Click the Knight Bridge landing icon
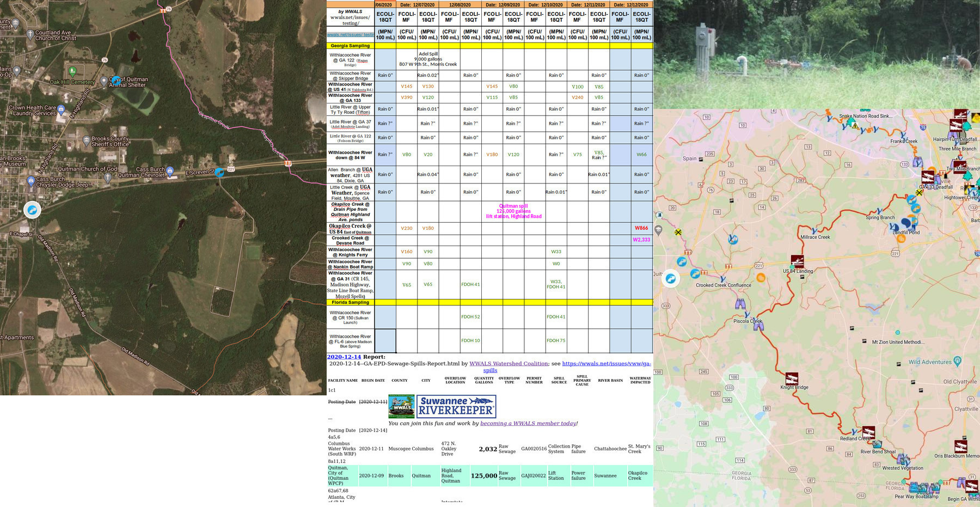This screenshot has height=507, width=980. coord(792,378)
